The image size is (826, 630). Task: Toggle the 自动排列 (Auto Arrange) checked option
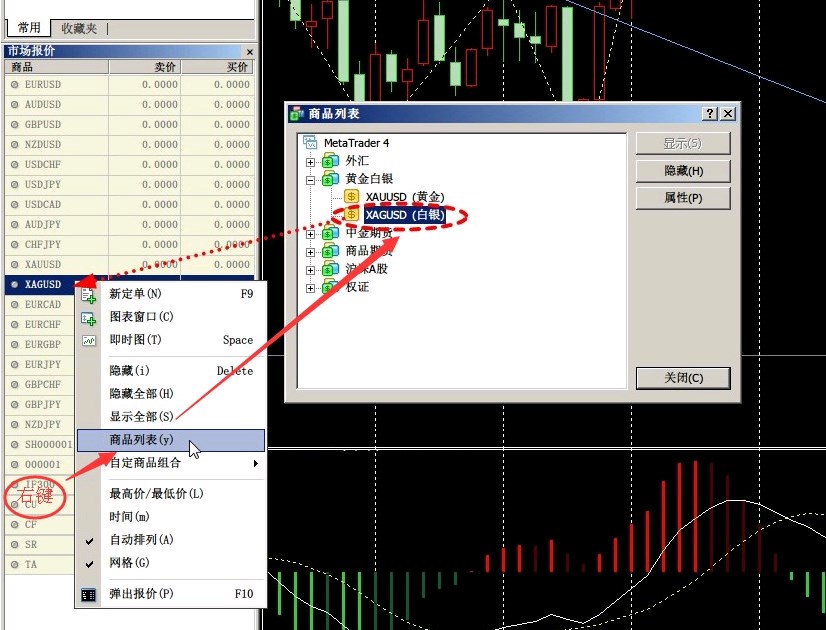(x=139, y=540)
